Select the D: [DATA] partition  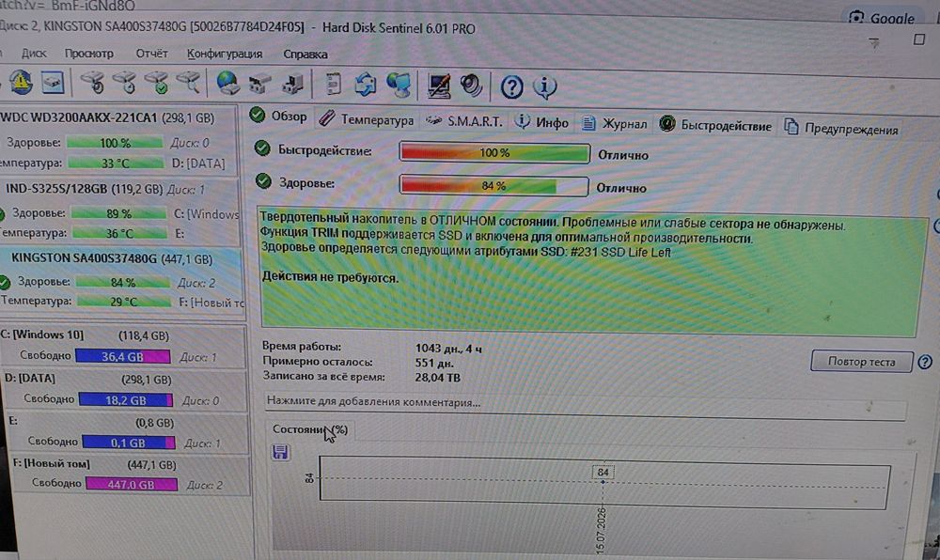pos(124,390)
